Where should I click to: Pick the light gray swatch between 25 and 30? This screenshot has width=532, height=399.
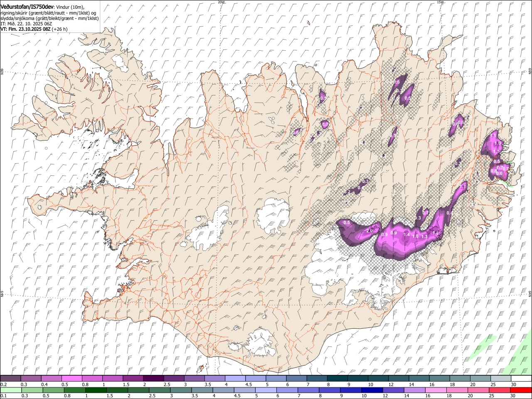(x=501, y=379)
